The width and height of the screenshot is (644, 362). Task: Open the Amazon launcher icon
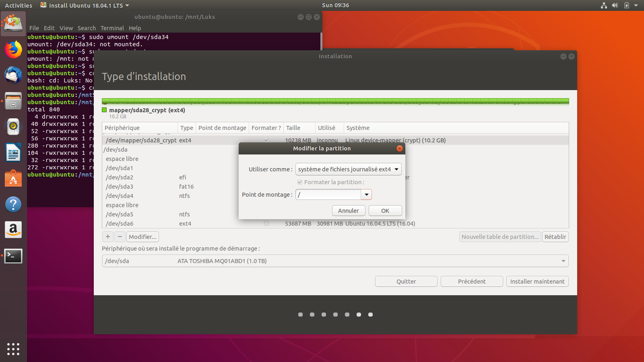[x=13, y=230]
